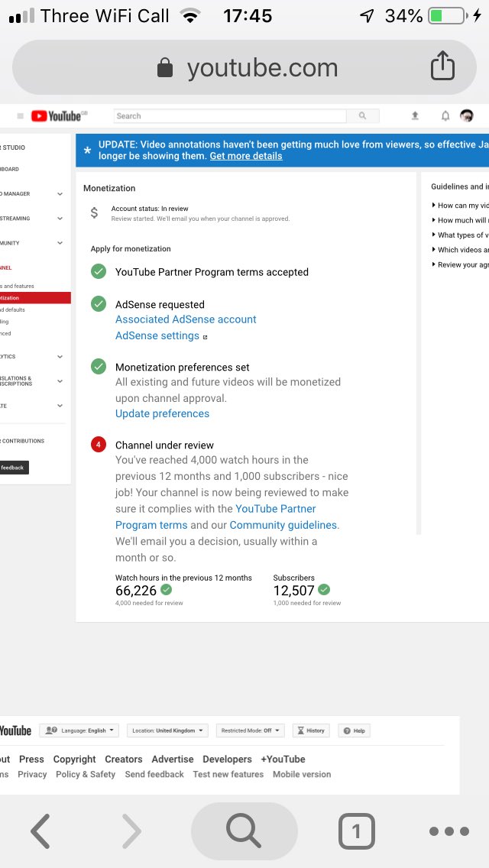The height and width of the screenshot is (868, 489).
Task: Select the highlighted Monetization sidebar item
Action: [35, 298]
